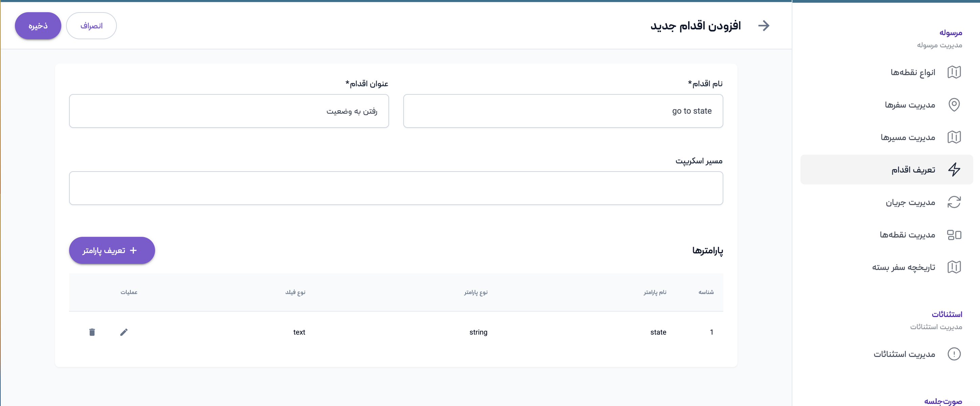The image size is (980, 406).
Task: Open the مدیریت مسیرها menu item
Action: click(x=908, y=137)
